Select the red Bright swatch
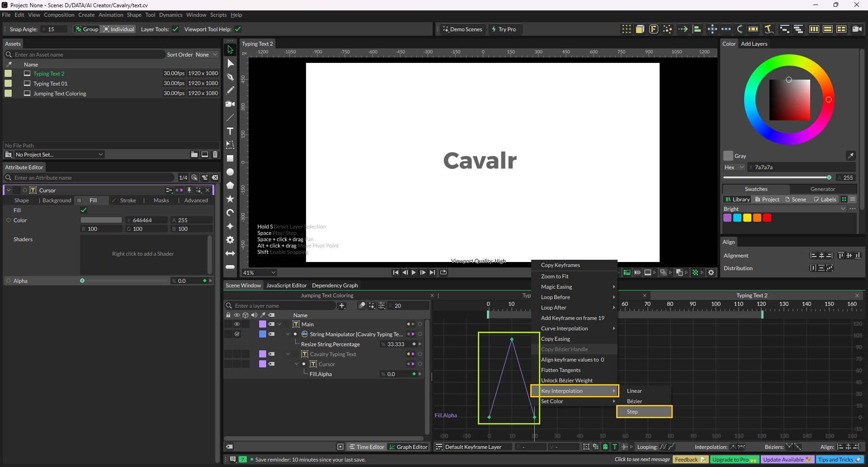The height and width of the screenshot is (467, 868). coord(767,218)
